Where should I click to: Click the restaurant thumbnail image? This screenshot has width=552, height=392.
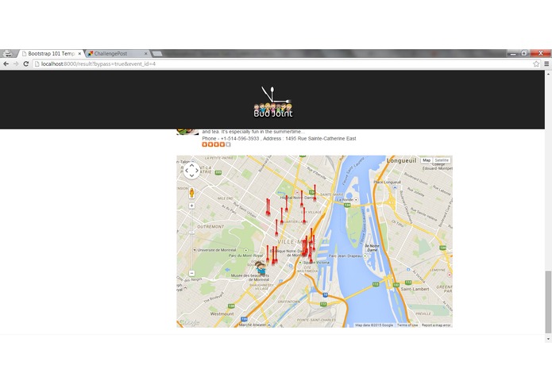coord(187,131)
